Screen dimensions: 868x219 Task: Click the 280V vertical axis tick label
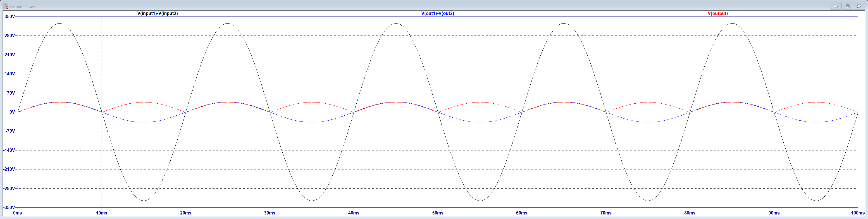tap(10, 36)
